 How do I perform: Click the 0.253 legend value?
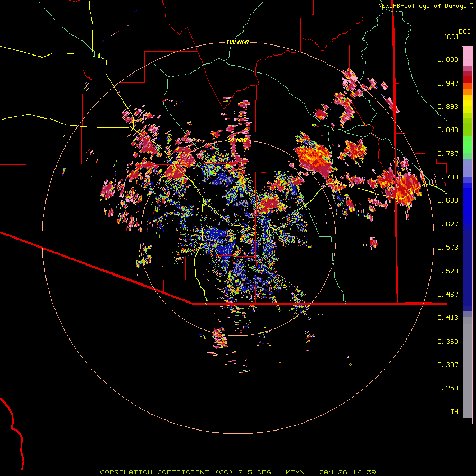click(x=448, y=388)
